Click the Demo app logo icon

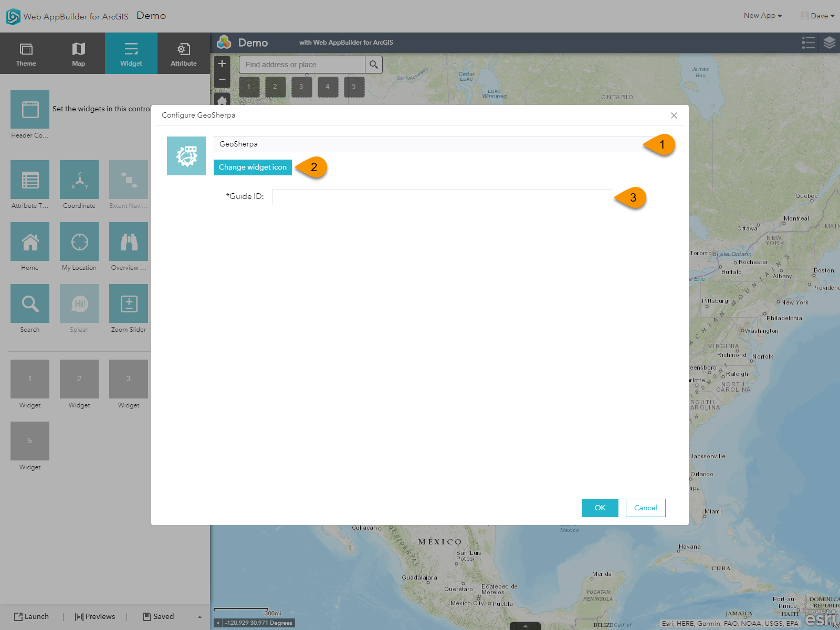point(224,42)
